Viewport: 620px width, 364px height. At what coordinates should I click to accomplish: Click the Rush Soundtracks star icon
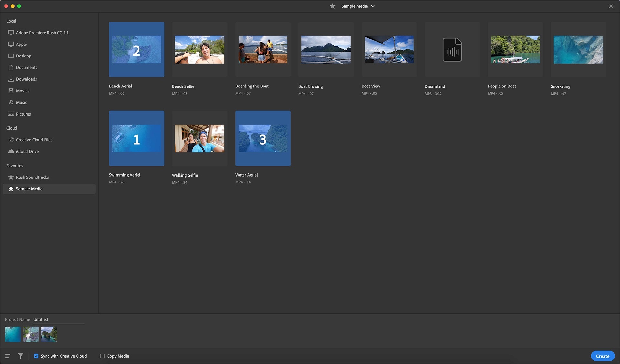(11, 177)
